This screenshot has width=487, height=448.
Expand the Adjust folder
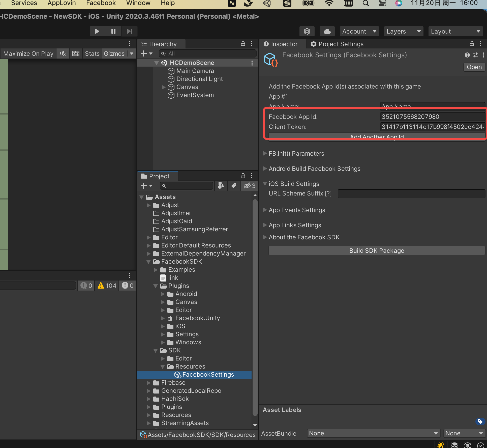click(x=148, y=205)
